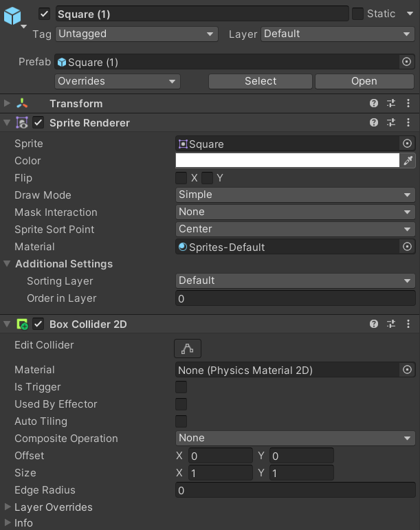Open Transform more options kebab menu

[408, 103]
